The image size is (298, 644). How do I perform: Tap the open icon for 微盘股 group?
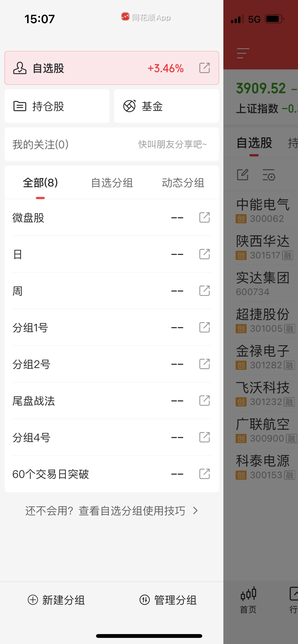[204, 217]
